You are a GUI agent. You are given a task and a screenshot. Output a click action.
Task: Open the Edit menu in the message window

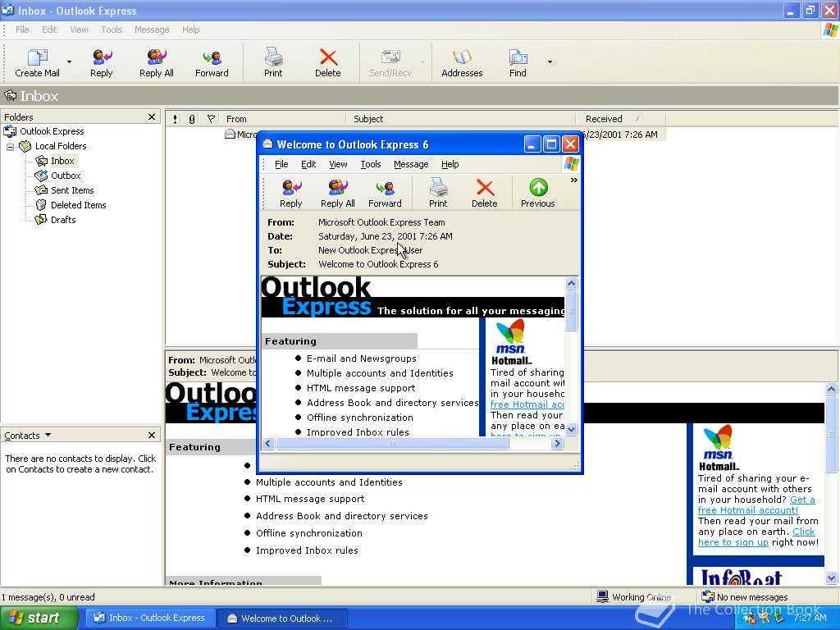pos(308,164)
